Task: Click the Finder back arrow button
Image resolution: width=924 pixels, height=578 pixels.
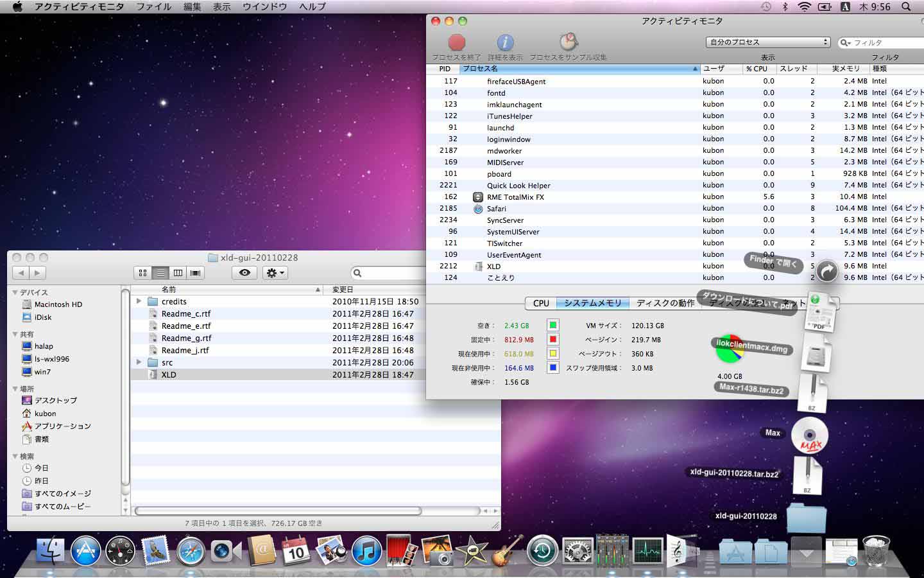Action: tap(21, 273)
